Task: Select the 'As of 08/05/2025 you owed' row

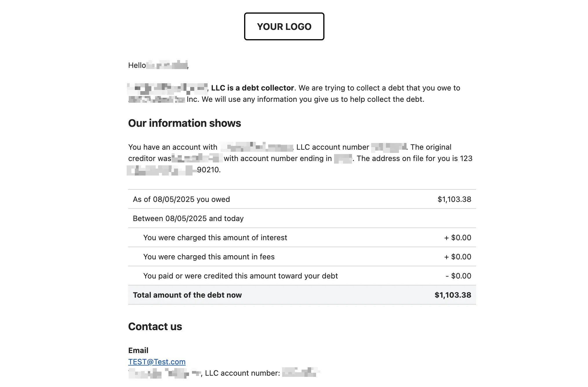Action: pos(302,199)
